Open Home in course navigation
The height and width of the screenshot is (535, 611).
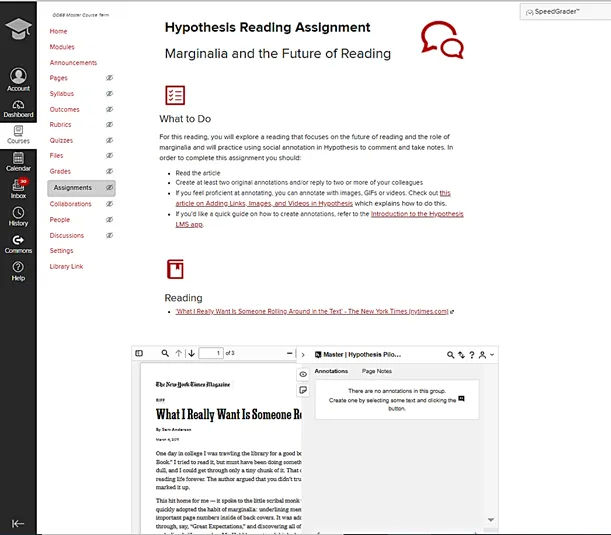[58, 31]
